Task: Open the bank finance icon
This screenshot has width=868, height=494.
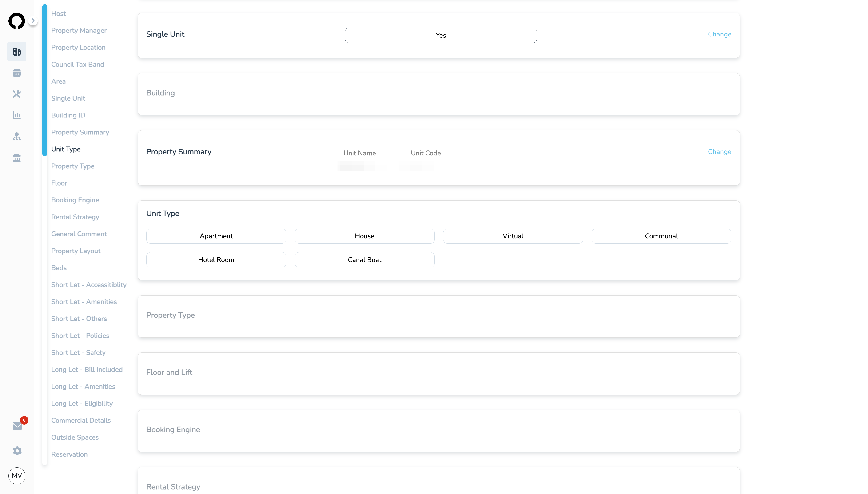Action: 17,158
